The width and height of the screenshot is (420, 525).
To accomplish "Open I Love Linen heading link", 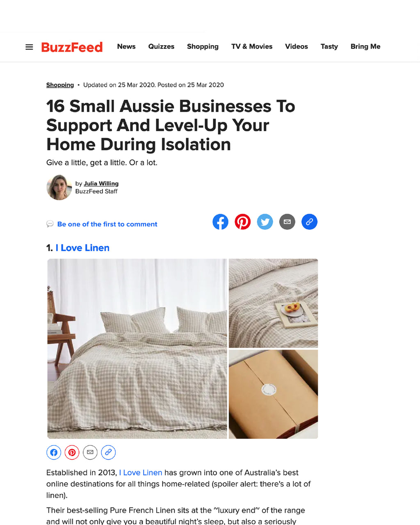I will click(82, 248).
